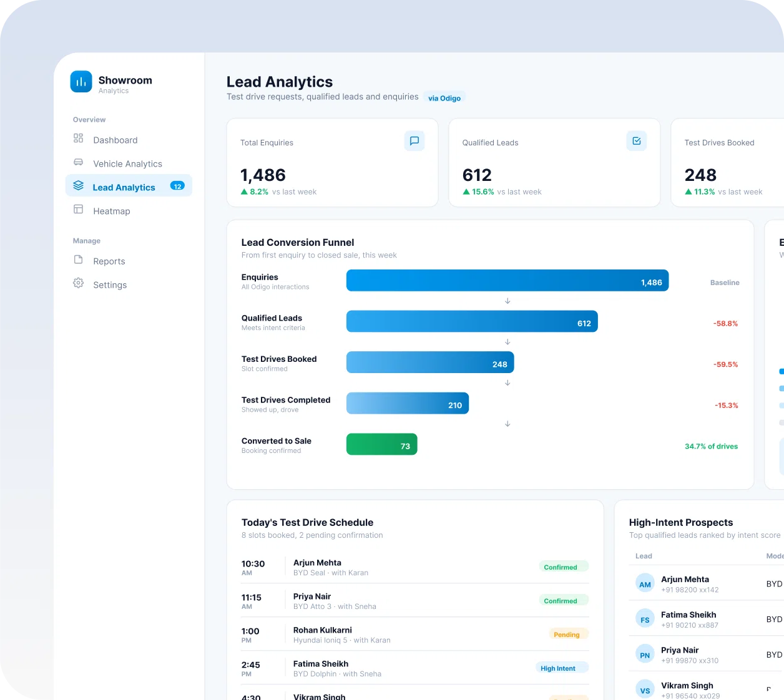Screen dimensions: 784x700
Task: Click the Lead Analytics layers icon
Action: [78, 185]
